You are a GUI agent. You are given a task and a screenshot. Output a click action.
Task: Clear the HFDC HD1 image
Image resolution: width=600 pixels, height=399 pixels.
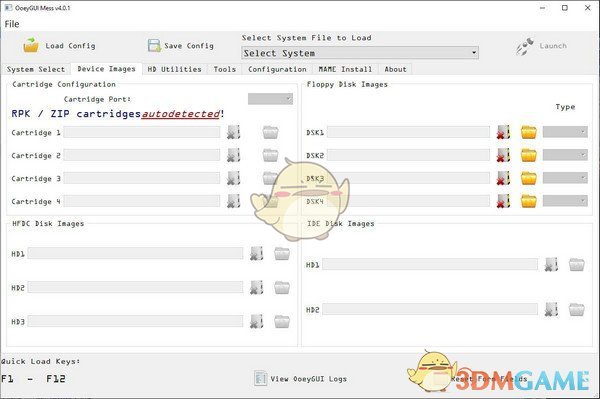(x=256, y=253)
